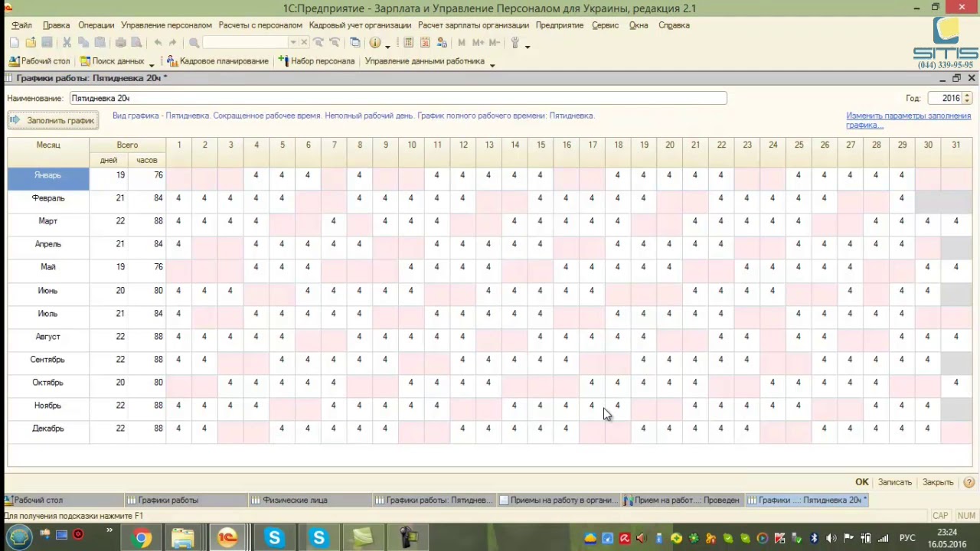Image resolution: width=980 pixels, height=551 pixels.
Task: Open the Расчет зарплаты организации menu
Action: (x=473, y=25)
